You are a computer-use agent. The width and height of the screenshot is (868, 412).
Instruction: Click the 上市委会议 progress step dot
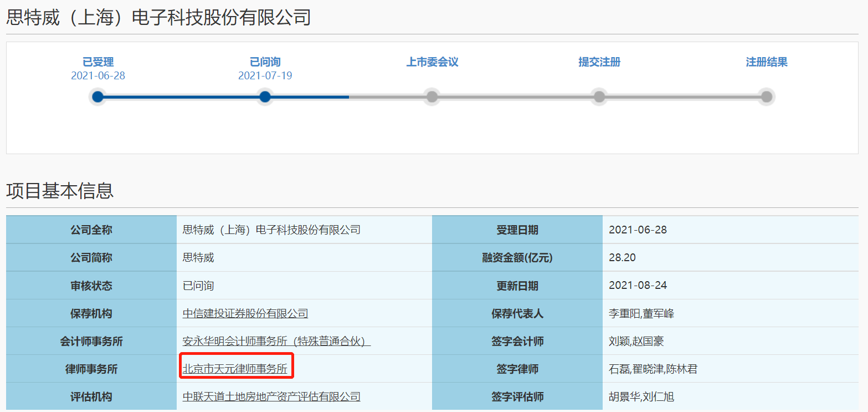coord(432,97)
